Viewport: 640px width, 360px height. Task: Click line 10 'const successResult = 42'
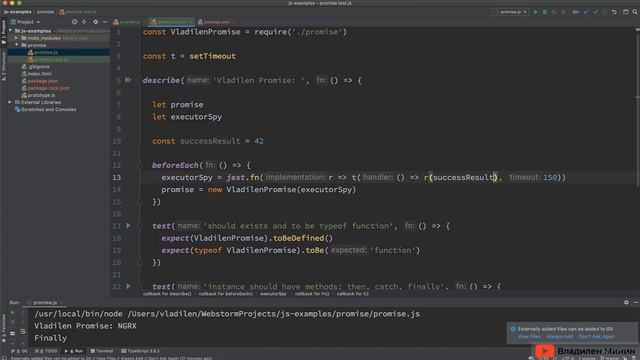[x=208, y=141]
